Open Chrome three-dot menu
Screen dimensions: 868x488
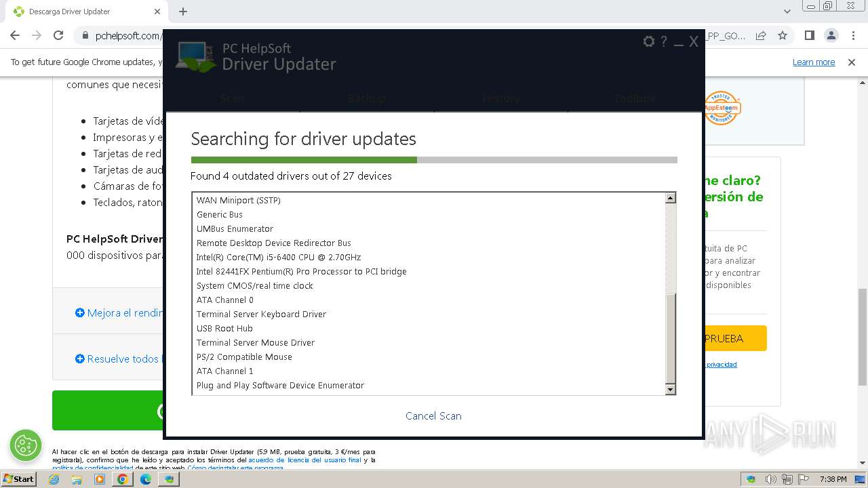(x=852, y=35)
